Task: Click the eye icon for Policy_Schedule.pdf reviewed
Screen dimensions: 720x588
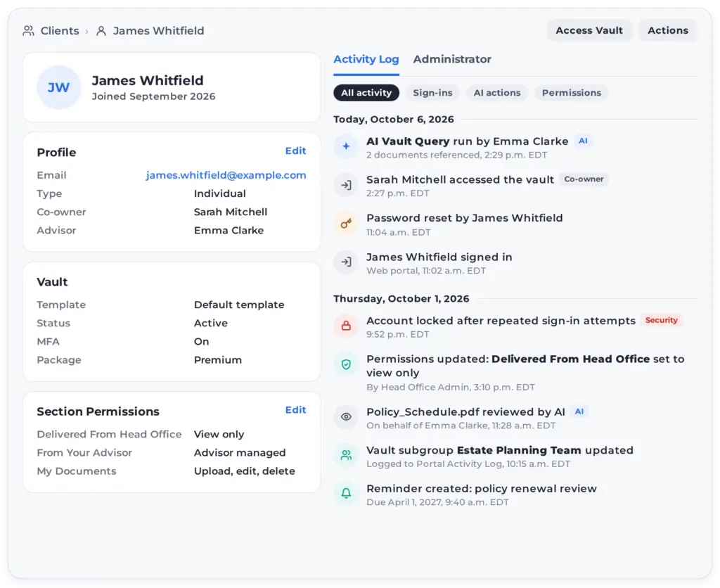Action: tap(346, 417)
